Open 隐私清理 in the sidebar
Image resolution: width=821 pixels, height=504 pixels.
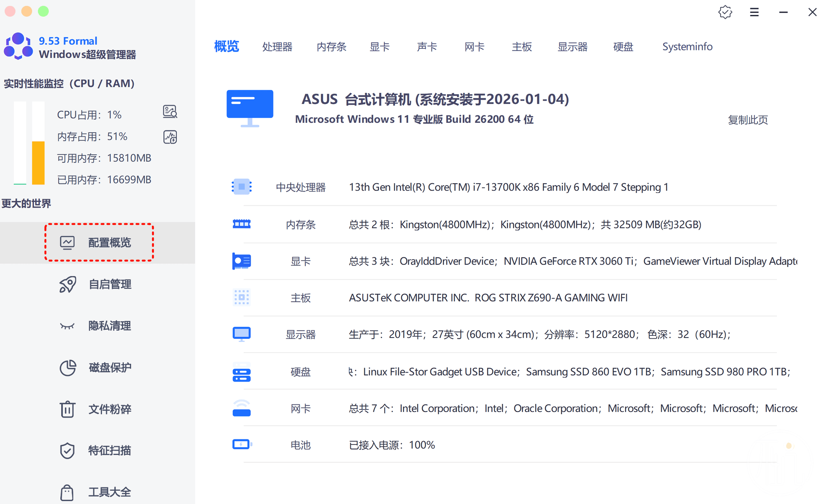(110, 326)
